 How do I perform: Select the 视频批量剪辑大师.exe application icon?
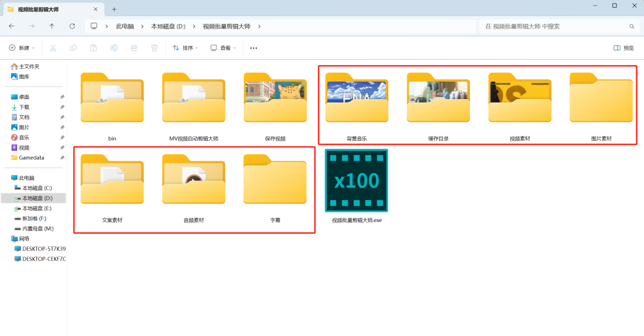click(x=357, y=181)
